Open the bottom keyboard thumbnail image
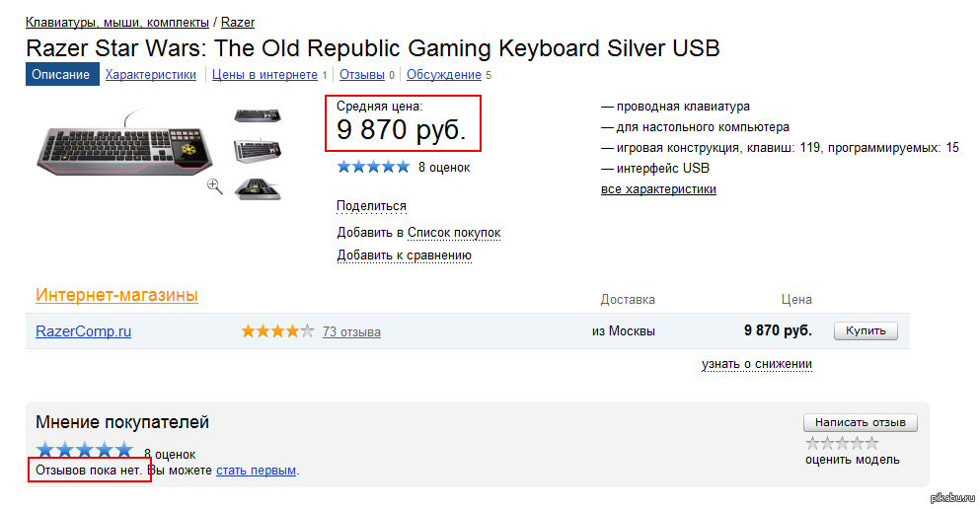Image resolution: width=980 pixels, height=509 pixels. (258, 187)
